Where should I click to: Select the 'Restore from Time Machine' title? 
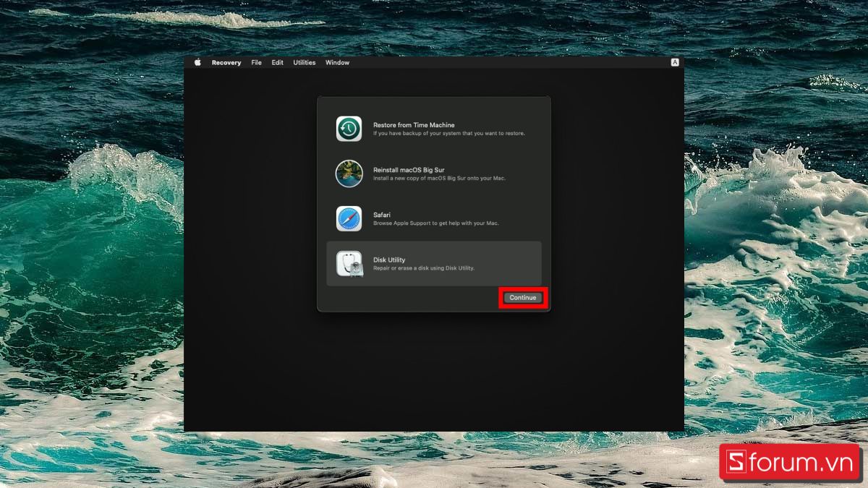point(414,125)
